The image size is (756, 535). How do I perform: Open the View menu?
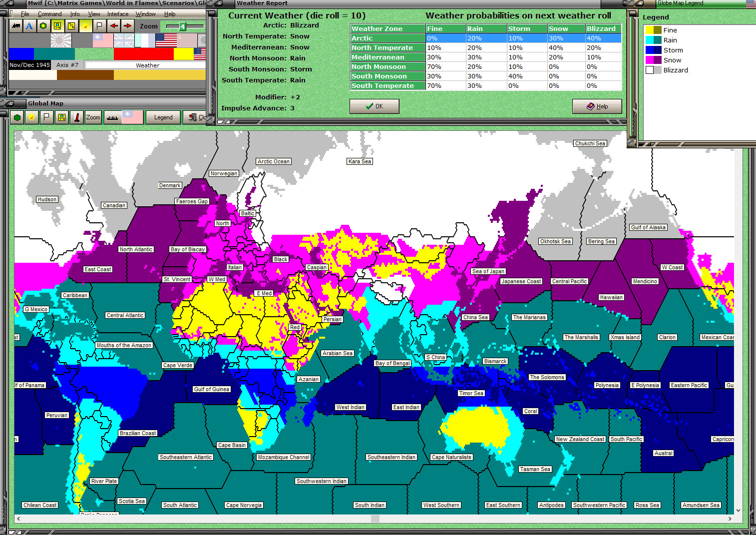coord(94,14)
